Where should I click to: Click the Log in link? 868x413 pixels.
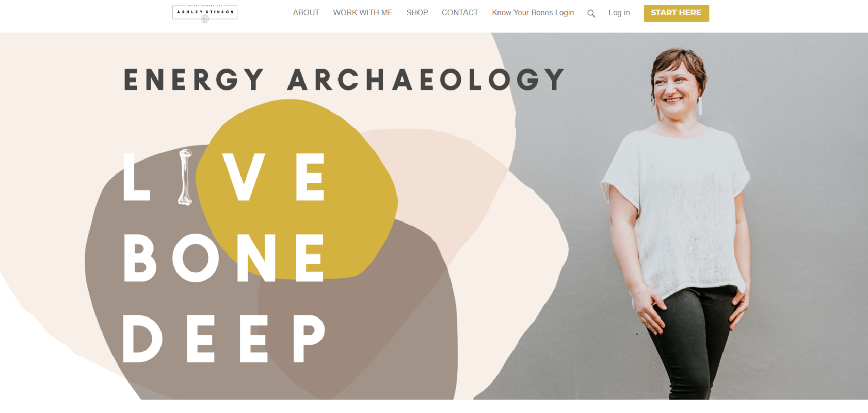[619, 13]
